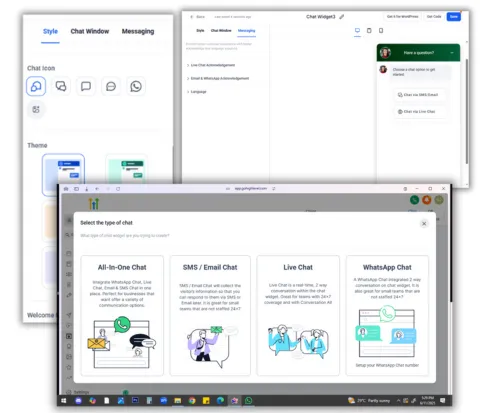Click the custom image upload chat icon
This screenshot has width=480, height=413.
(36, 109)
